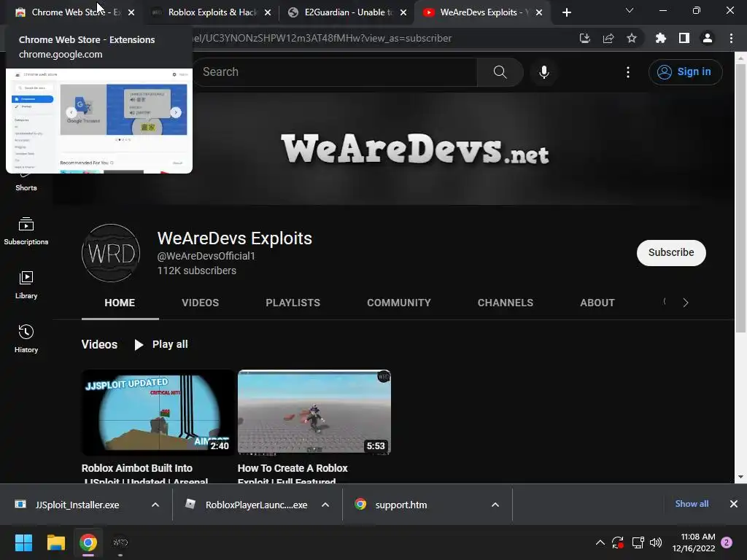The height and width of the screenshot is (560, 747).
Task: Click the Sign in button
Action: (x=685, y=72)
